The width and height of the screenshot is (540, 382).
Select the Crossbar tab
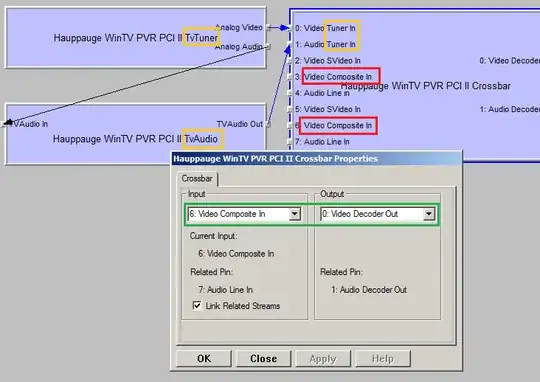(x=197, y=179)
